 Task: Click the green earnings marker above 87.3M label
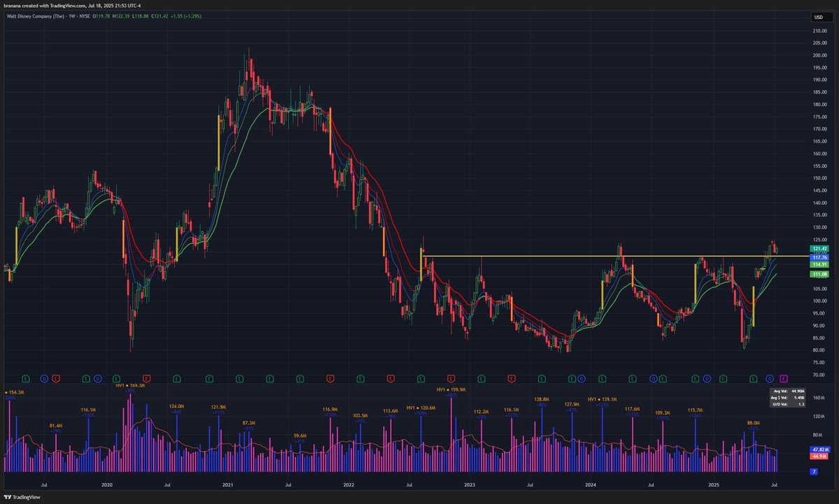pyautogui.click(x=239, y=378)
